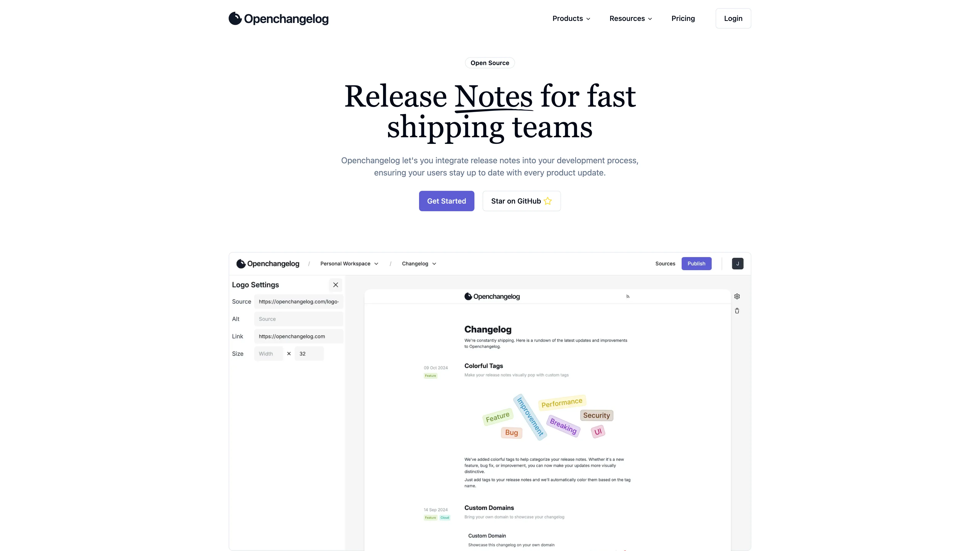Click the Star on GitHub button

(522, 201)
